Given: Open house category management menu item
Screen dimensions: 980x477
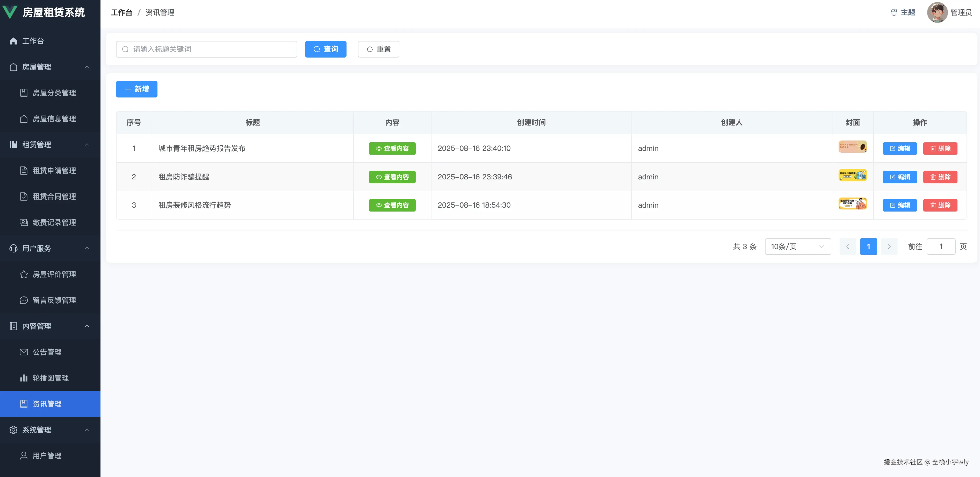Looking at the screenshot, I should (54, 93).
